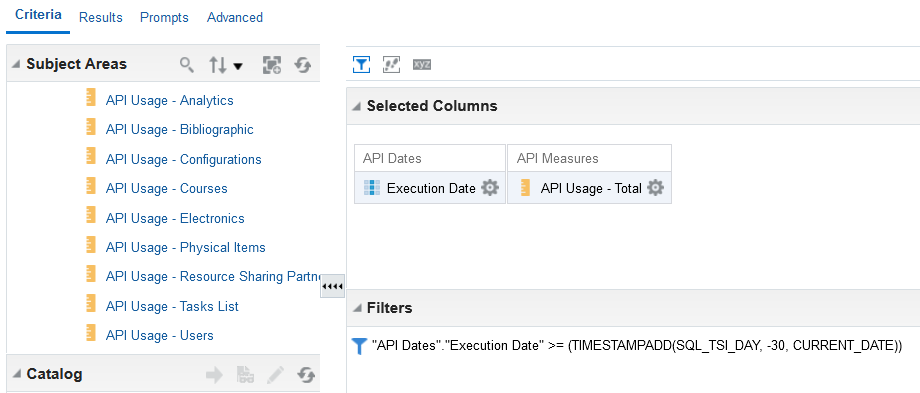Click Add/Remove Subject Areas icon
The width and height of the screenshot is (920, 393).
click(x=272, y=65)
